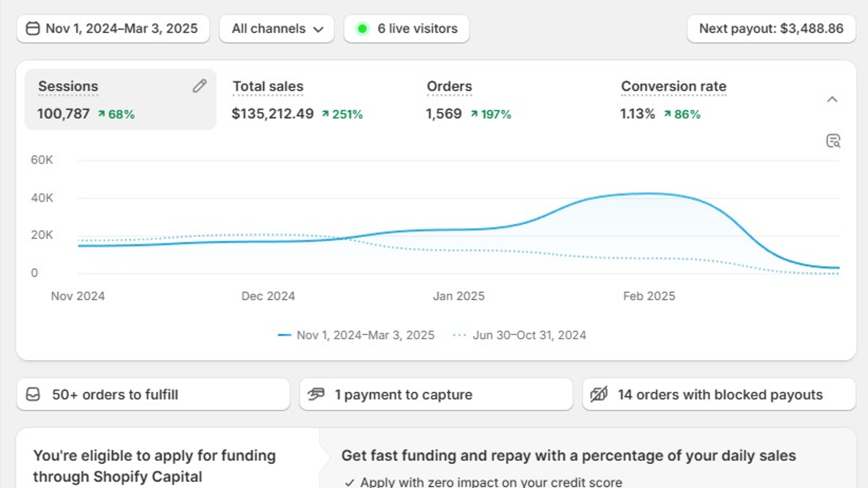This screenshot has width=868, height=488.
Task: Click the inbox icon for orders to fulfill
Action: pyautogui.click(x=33, y=394)
